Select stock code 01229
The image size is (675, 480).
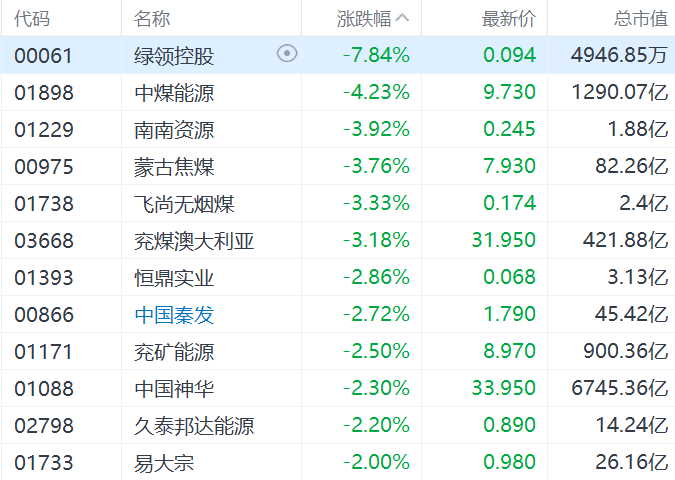pos(43,130)
